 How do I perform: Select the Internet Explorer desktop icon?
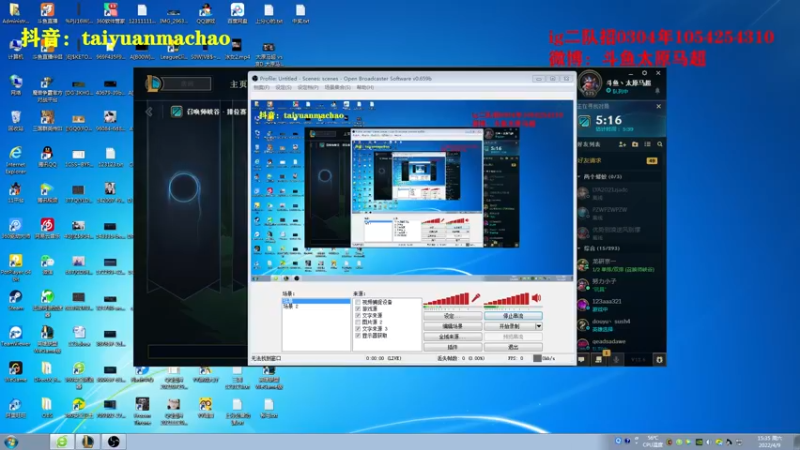[x=15, y=160]
